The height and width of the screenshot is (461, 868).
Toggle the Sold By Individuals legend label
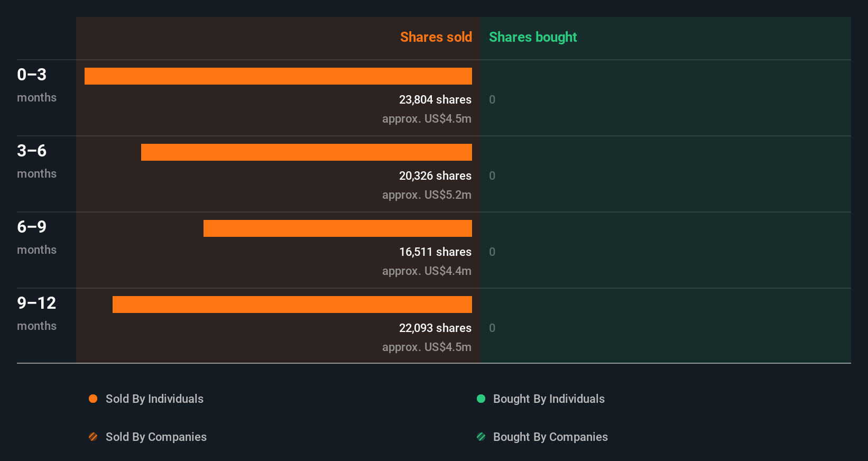tap(154, 399)
